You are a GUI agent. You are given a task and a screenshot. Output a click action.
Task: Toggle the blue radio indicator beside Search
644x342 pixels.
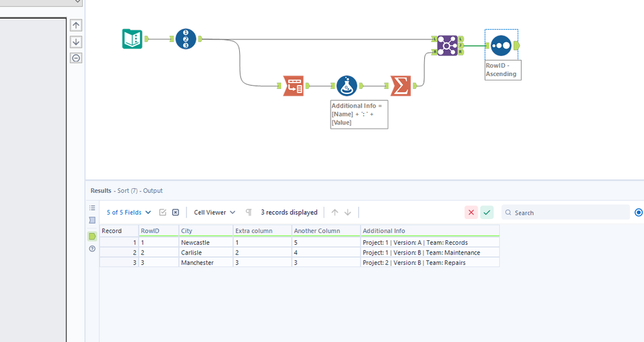pyautogui.click(x=639, y=213)
